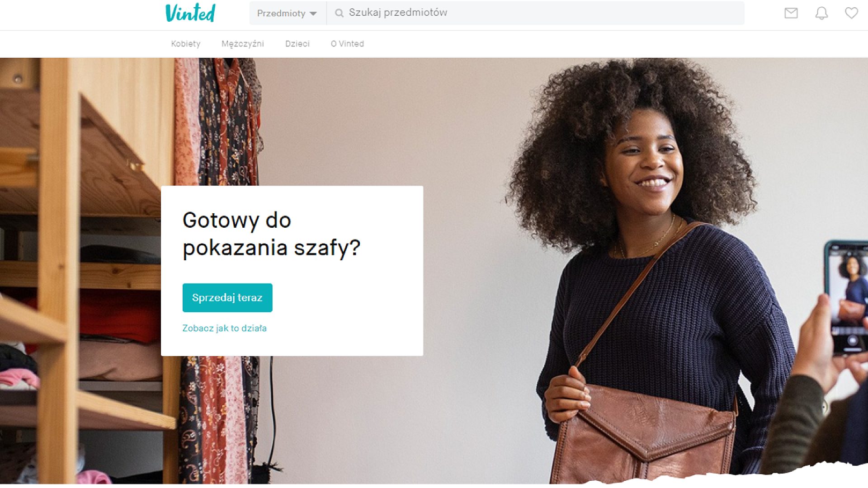
Task: View favorites via the heart icon
Action: tap(851, 13)
